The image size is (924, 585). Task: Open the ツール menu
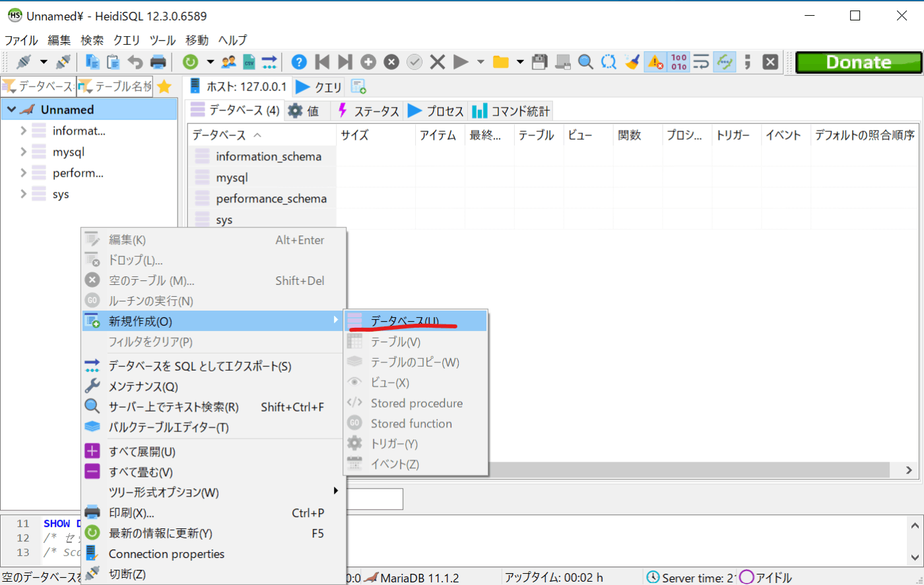162,40
